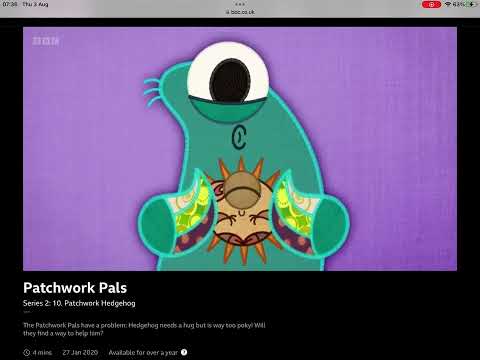Tap the clock icon beside 4 mins

click(27, 352)
